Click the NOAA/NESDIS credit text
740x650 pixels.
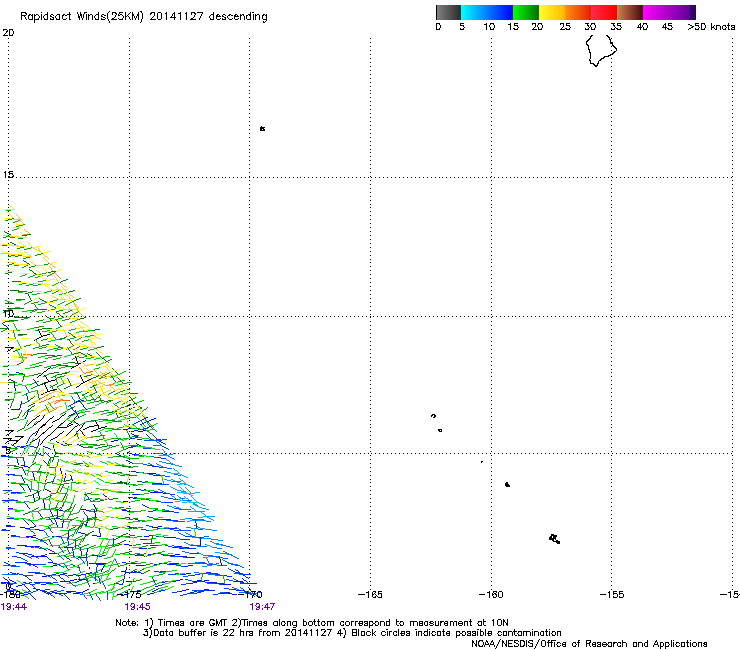pyautogui.click(x=589, y=644)
